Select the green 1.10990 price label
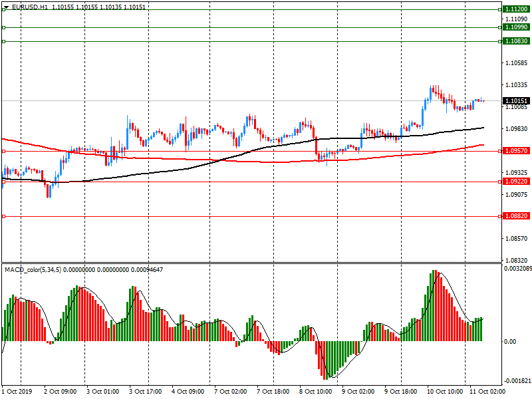532x399 pixels. (516, 27)
